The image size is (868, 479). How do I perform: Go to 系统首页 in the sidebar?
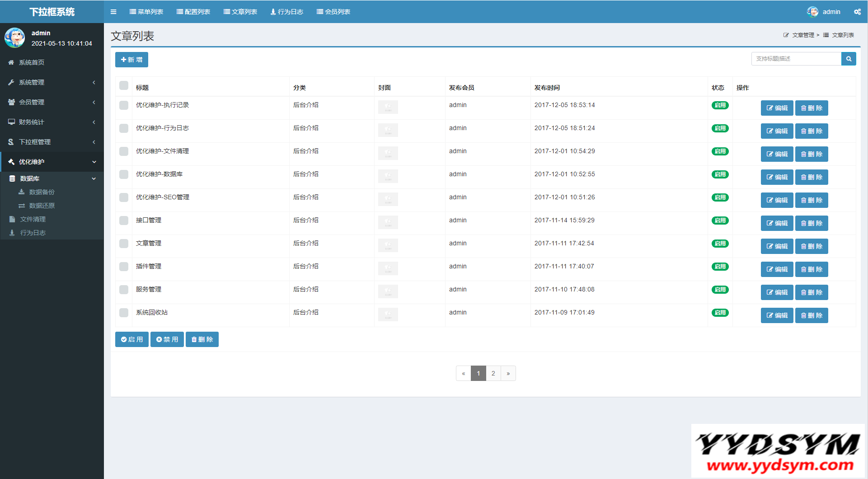pyautogui.click(x=32, y=62)
